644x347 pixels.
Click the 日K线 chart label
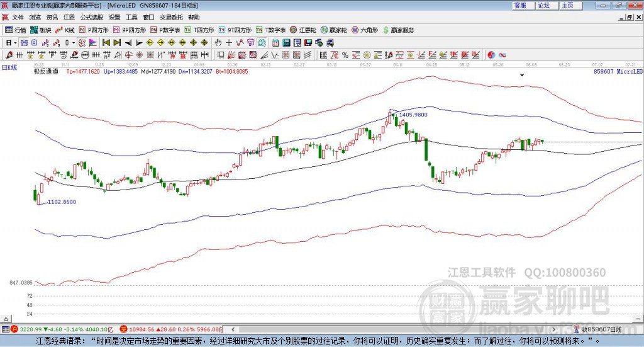tap(9, 67)
